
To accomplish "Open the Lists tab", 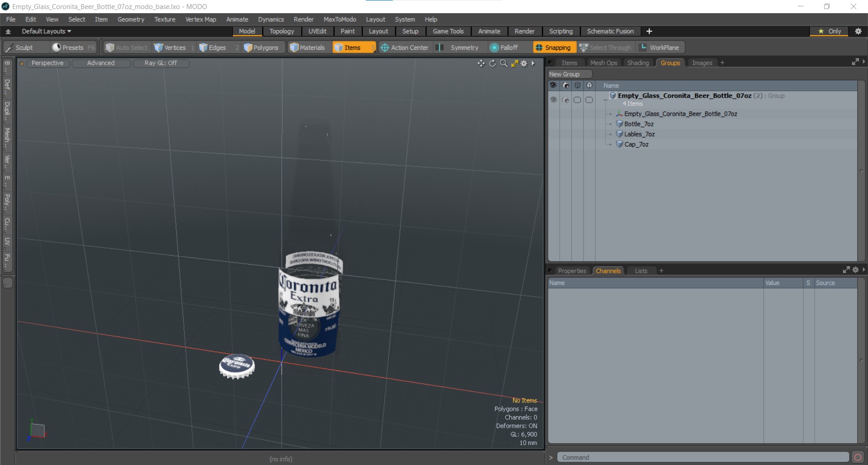I will point(641,271).
